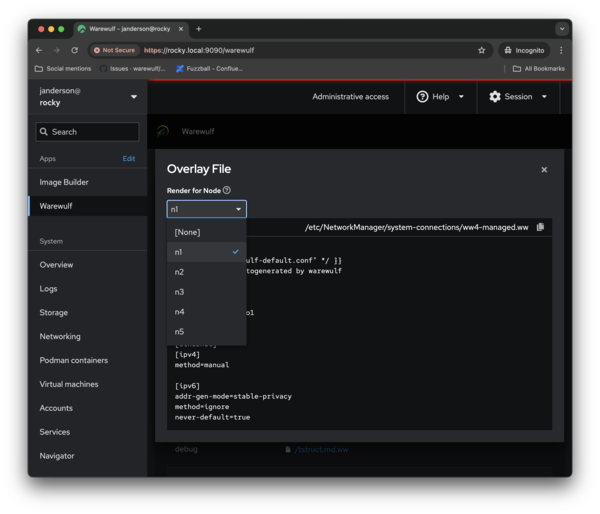Open Issues - warewulf bookmark
The width and height of the screenshot is (600, 514).
click(132, 69)
